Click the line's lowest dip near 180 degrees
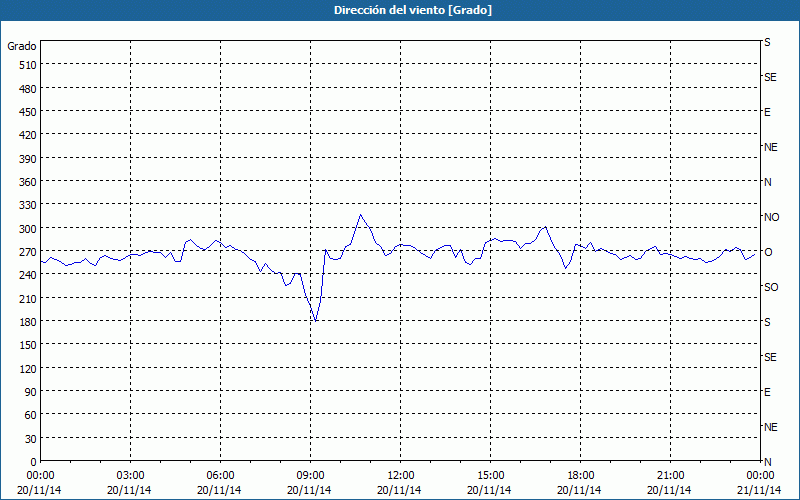 click(316, 321)
